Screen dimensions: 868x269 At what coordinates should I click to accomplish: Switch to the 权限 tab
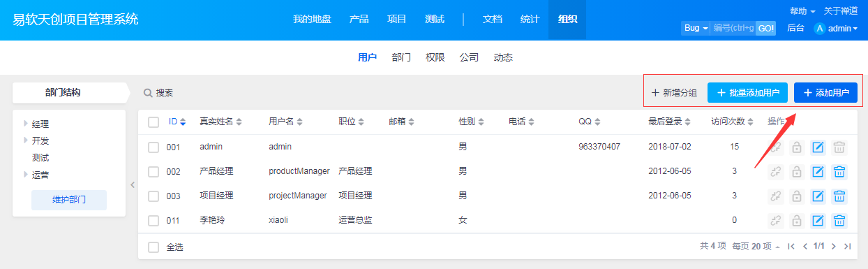pyautogui.click(x=435, y=57)
